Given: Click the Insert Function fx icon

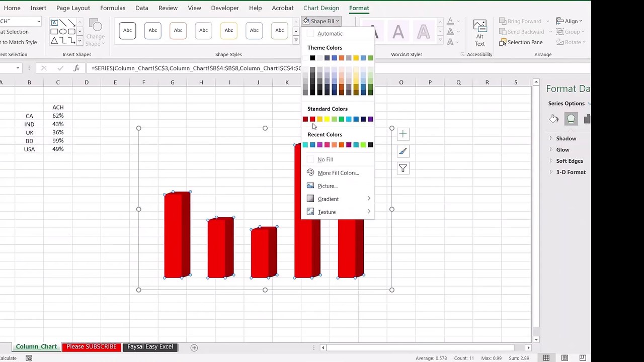Looking at the screenshot, I should pyautogui.click(x=76, y=68).
